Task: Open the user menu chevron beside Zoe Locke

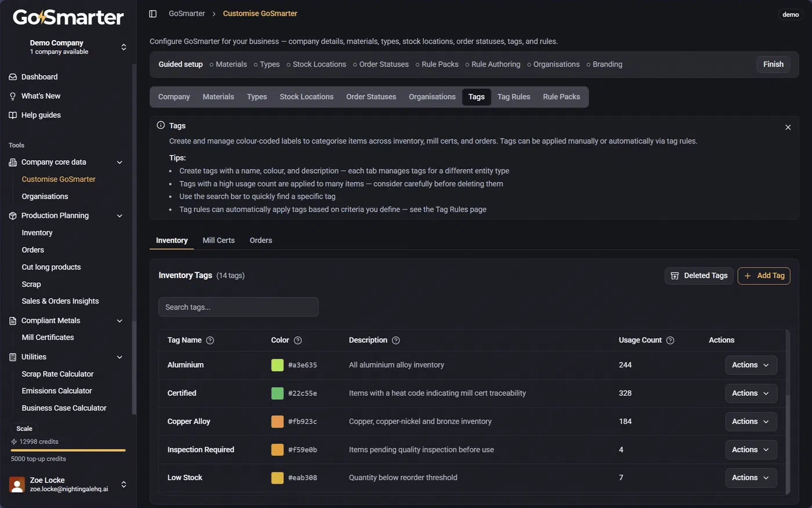Action: [x=124, y=484]
